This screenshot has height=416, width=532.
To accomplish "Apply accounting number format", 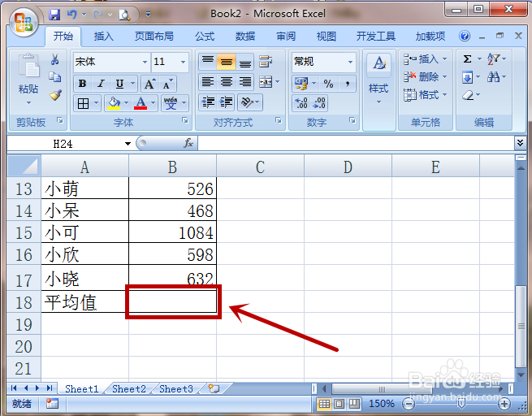I will pos(301,84).
